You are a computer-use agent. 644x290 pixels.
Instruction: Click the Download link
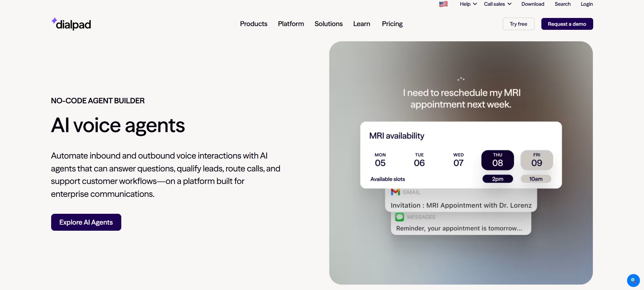coord(533,4)
